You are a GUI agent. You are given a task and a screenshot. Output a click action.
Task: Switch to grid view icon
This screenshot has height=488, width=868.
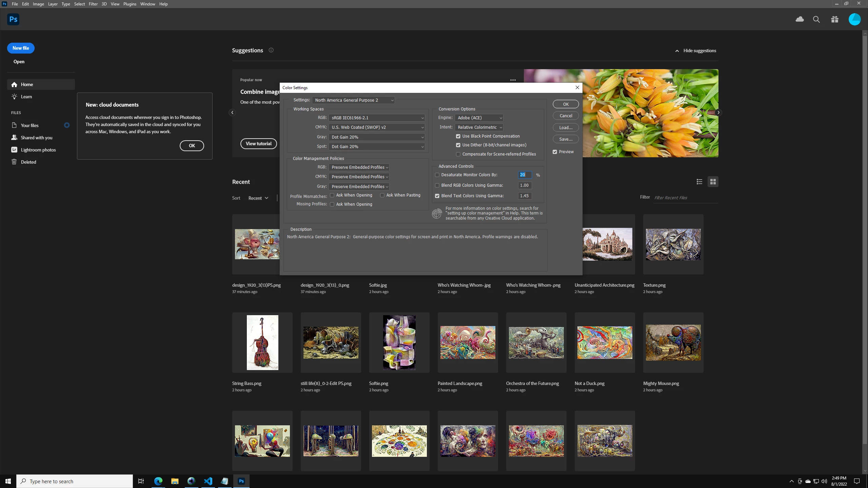[x=713, y=182]
